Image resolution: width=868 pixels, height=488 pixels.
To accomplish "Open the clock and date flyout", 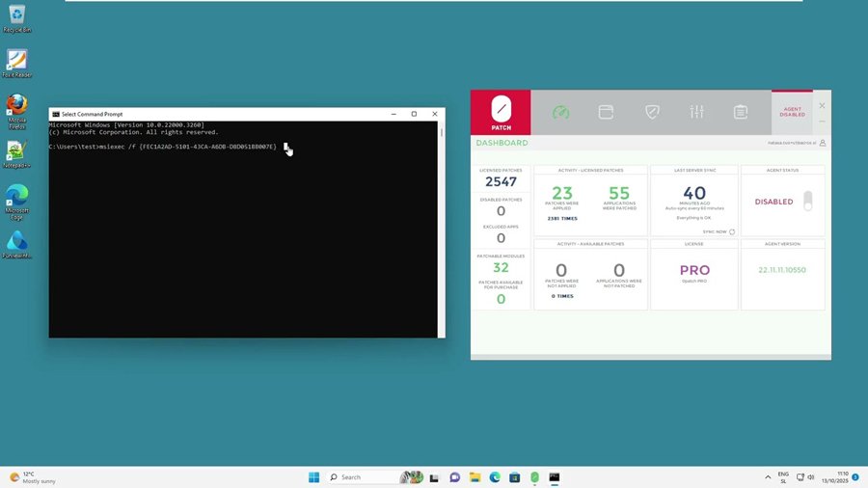I will point(835,477).
